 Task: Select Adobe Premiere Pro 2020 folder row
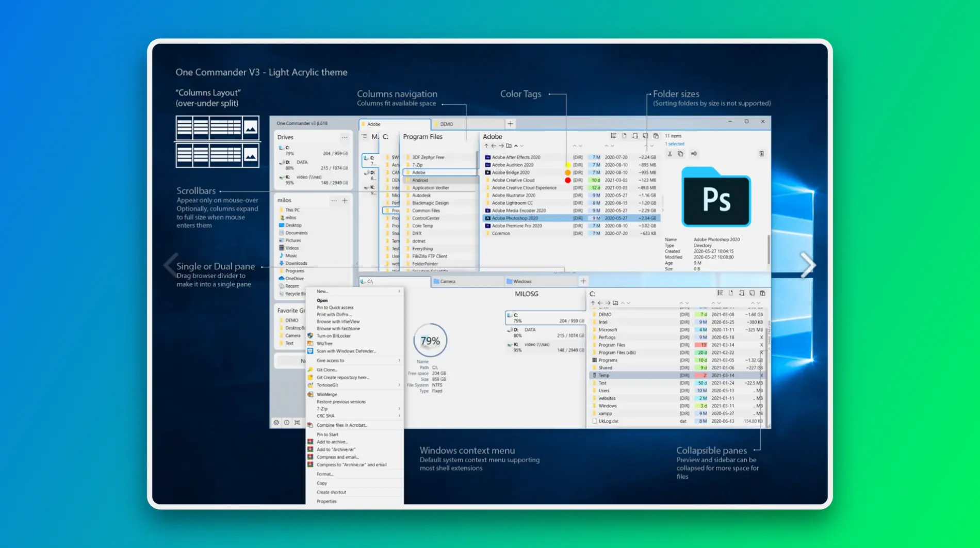click(570, 226)
